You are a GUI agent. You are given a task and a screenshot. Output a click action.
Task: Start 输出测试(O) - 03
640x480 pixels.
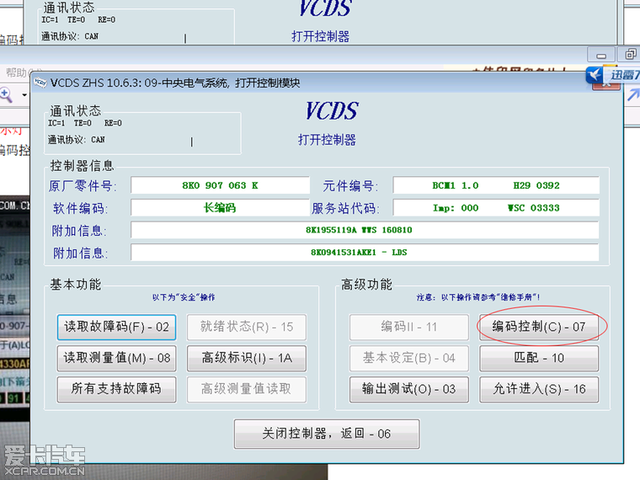tap(409, 388)
